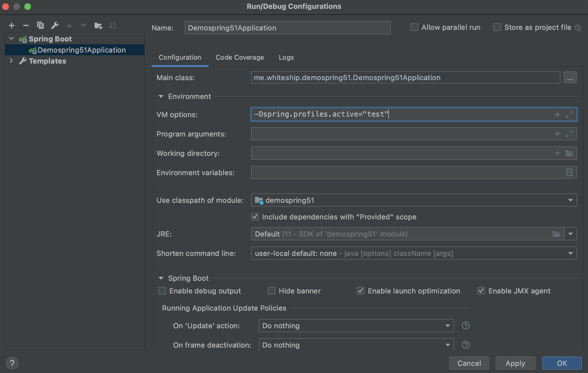Open the On 'Update' action dropdown
The width and height of the screenshot is (588, 373).
(356, 325)
